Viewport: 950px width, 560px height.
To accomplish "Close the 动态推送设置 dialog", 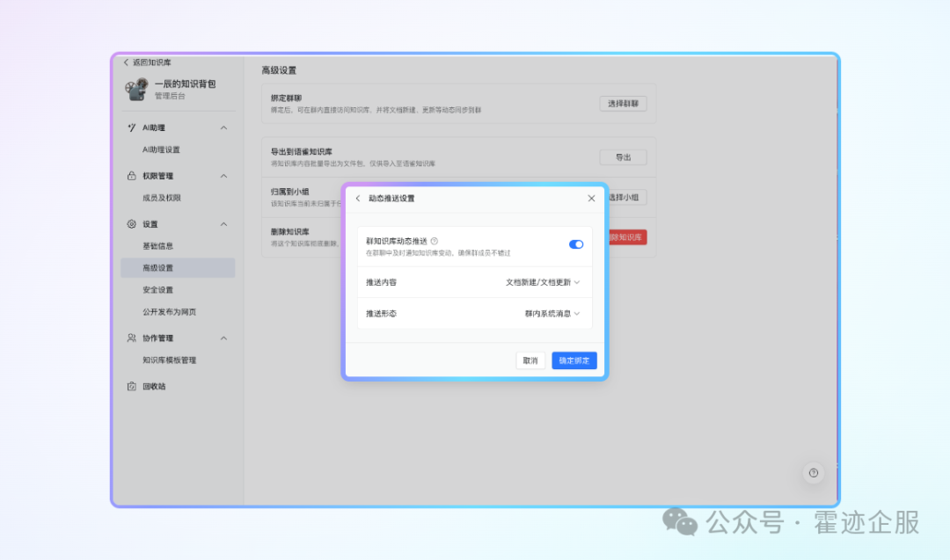I will 591,199.
